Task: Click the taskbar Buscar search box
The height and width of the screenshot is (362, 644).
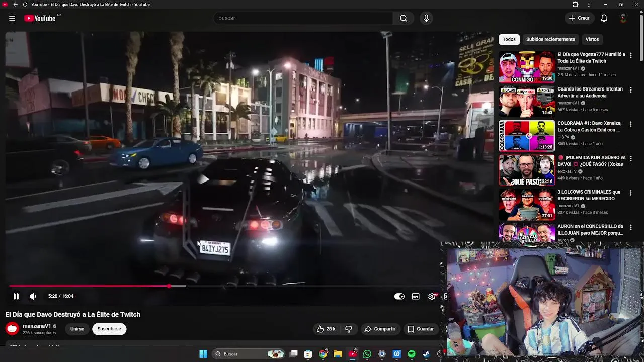Action: (x=249, y=354)
